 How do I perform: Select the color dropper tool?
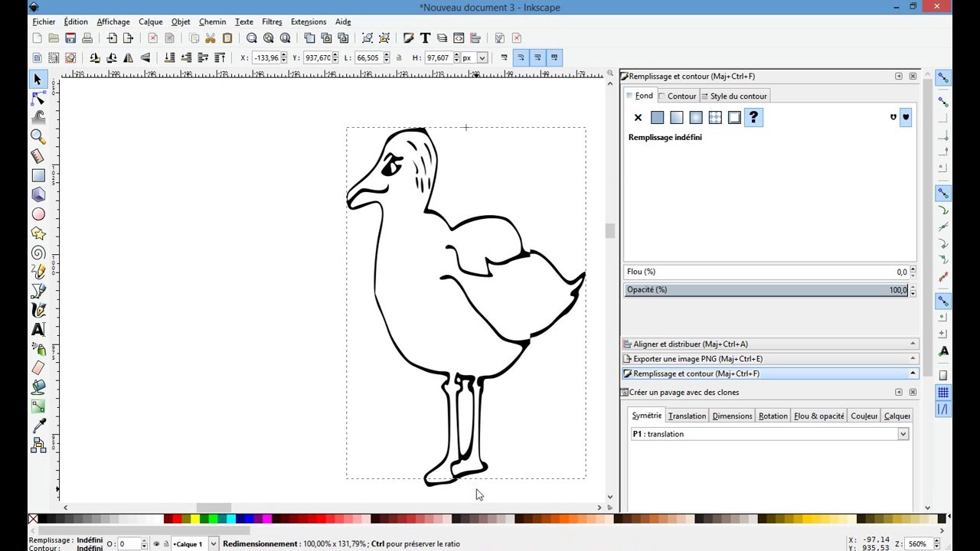pos(38,426)
